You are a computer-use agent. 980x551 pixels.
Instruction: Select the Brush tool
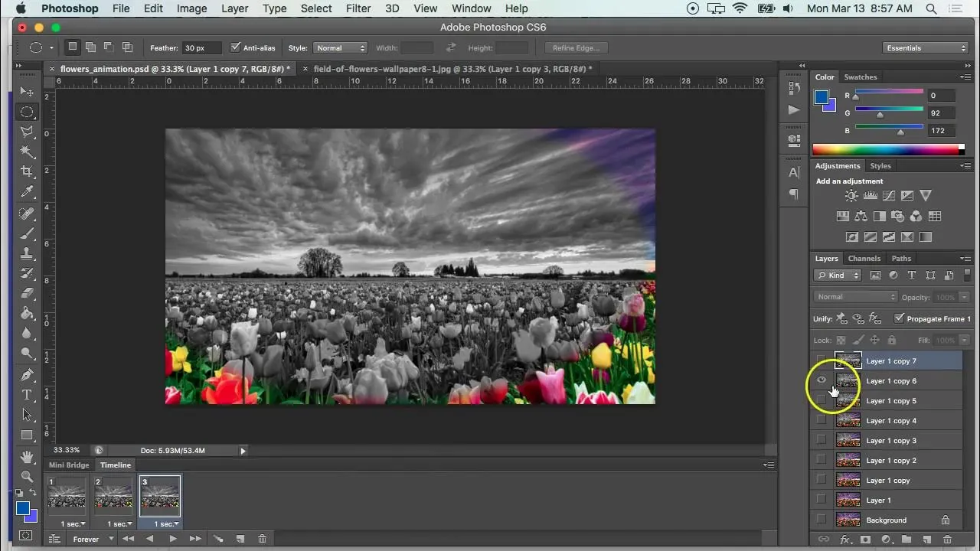click(27, 233)
